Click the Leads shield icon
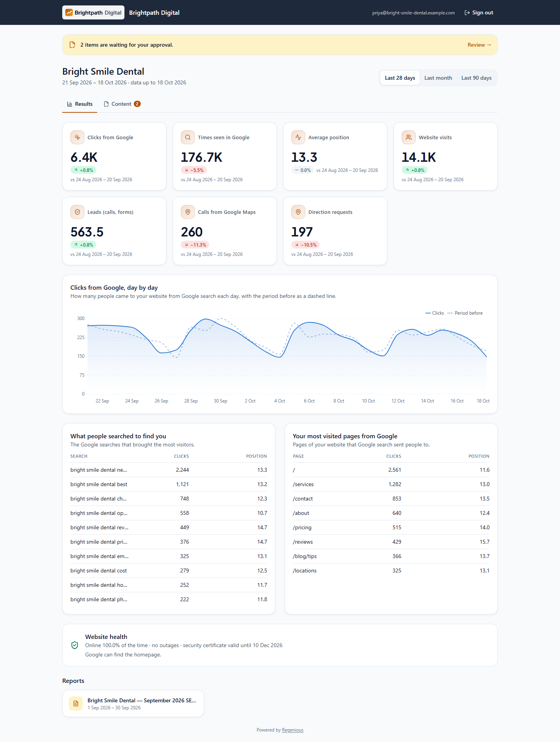 pos(77,212)
